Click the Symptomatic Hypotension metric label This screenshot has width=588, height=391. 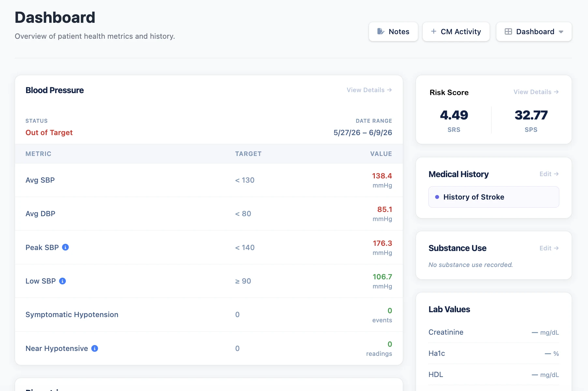[72, 314]
